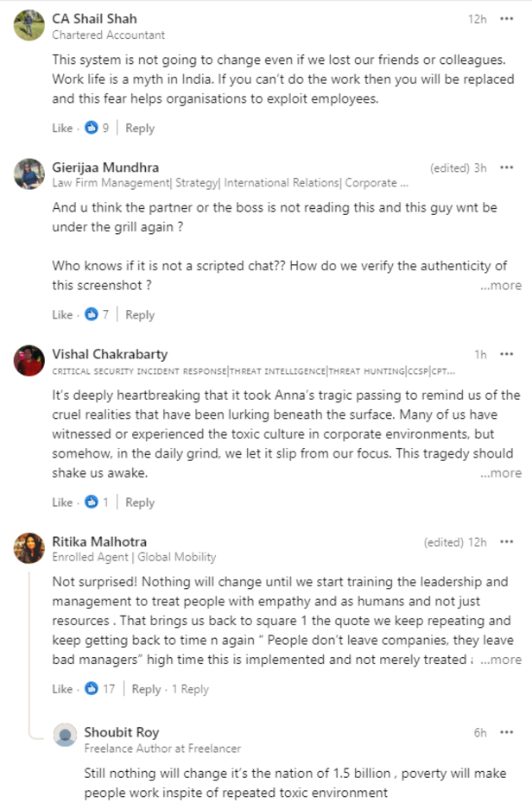This screenshot has width=532, height=803.
Task: Open the three-dot menu on Gierijaa's comment
Action: [x=506, y=168]
